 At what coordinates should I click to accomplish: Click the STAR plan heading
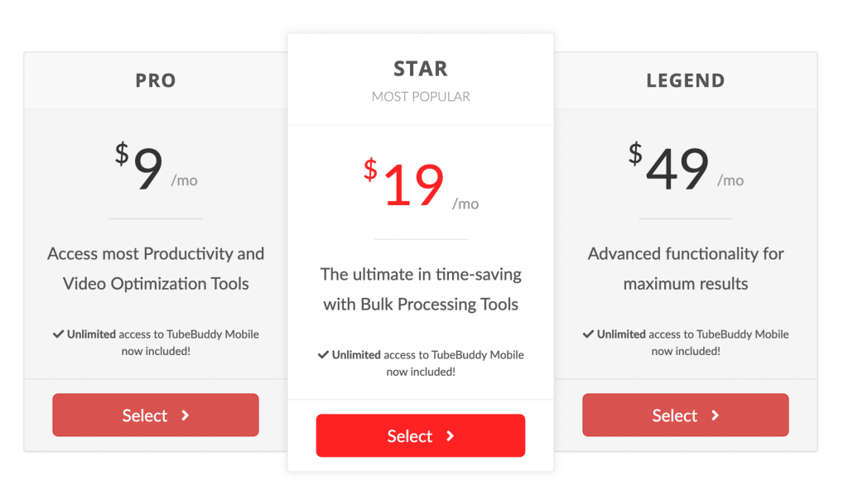(x=421, y=69)
